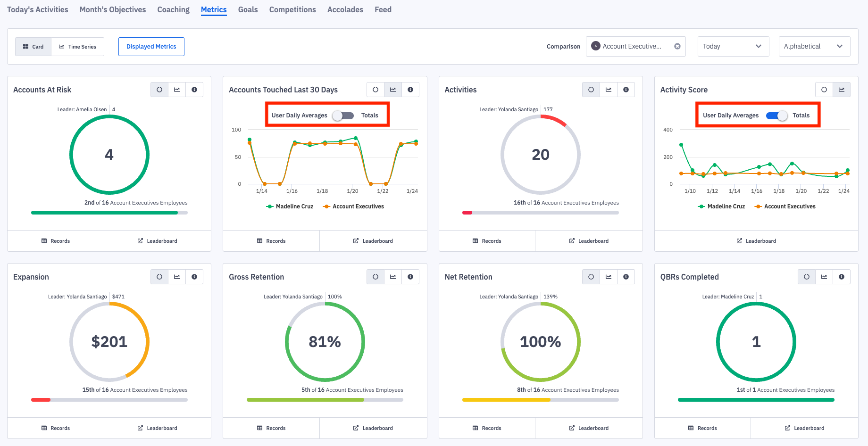
Task: Open the Today date range dropdown
Action: tap(733, 46)
